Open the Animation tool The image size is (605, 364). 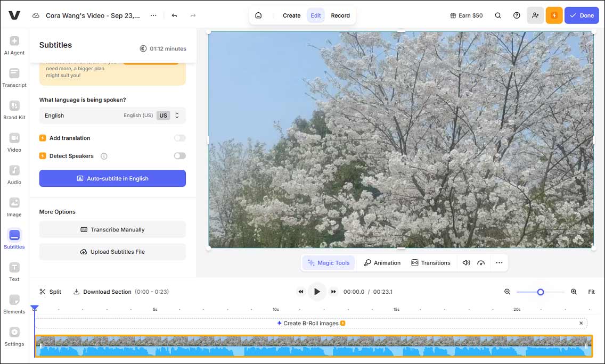click(382, 262)
